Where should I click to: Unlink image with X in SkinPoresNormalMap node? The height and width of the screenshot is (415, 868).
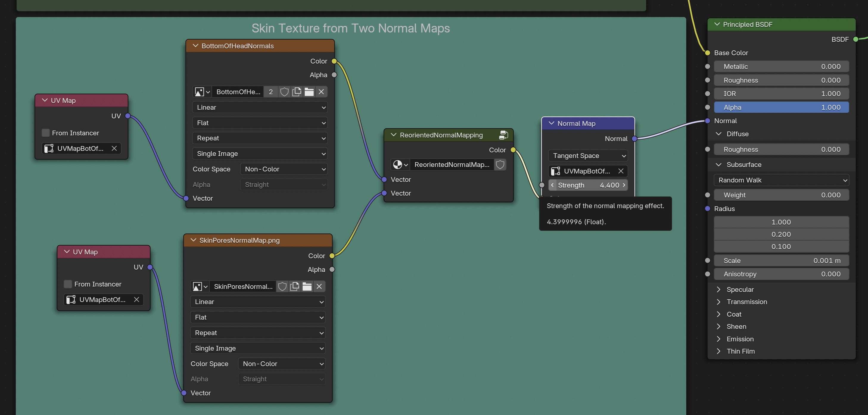click(319, 286)
